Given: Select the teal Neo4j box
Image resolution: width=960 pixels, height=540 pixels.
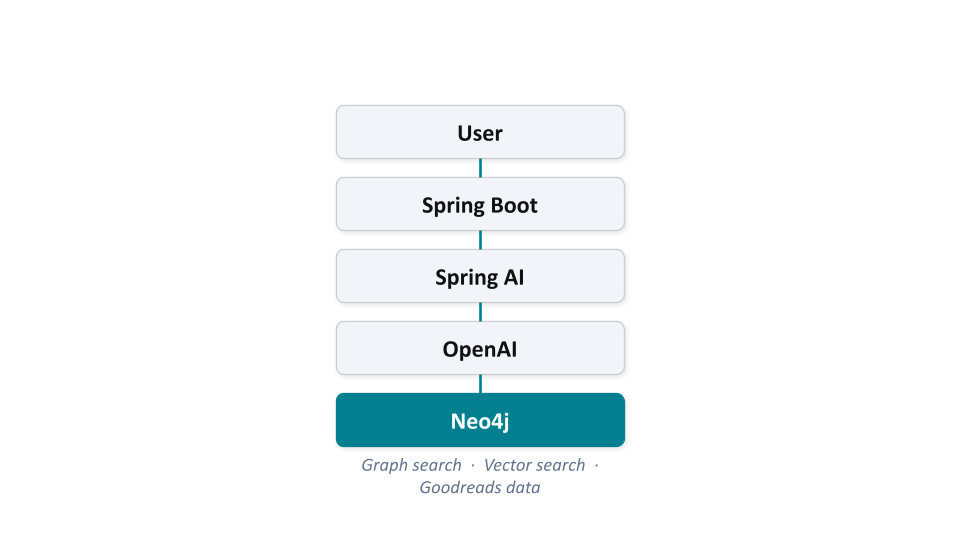Looking at the screenshot, I should coord(480,420).
